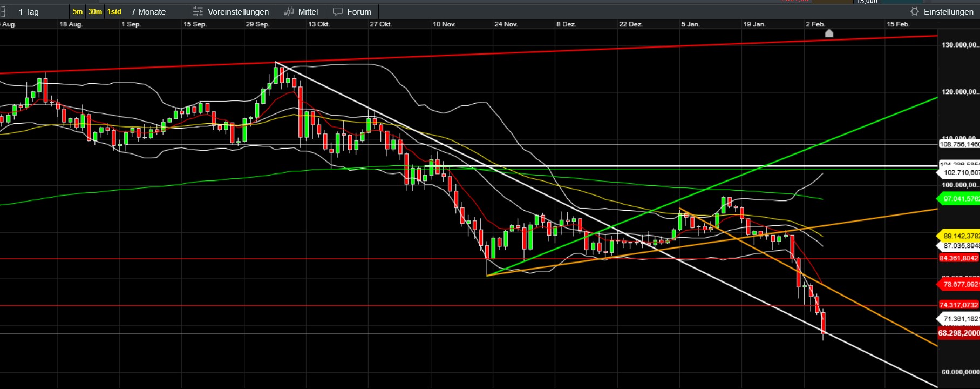
Task: Click the Voreinstellungen sliders icon
Action: pyautogui.click(x=198, y=11)
